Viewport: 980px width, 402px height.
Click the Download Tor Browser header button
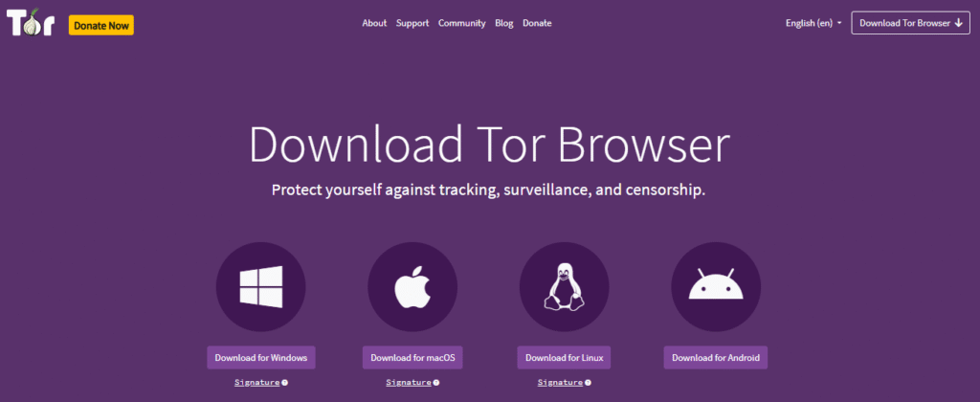[x=911, y=23]
